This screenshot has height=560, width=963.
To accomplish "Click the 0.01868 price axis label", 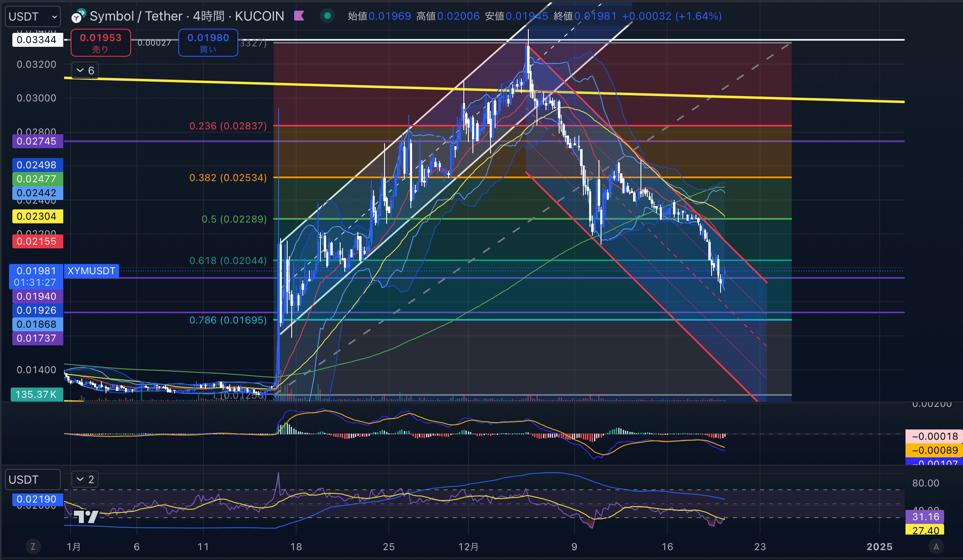I will (37, 324).
